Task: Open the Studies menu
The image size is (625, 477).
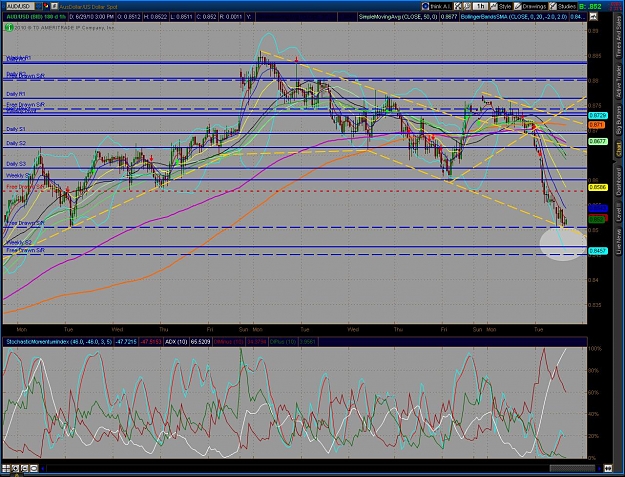Action: click(x=566, y=6)
